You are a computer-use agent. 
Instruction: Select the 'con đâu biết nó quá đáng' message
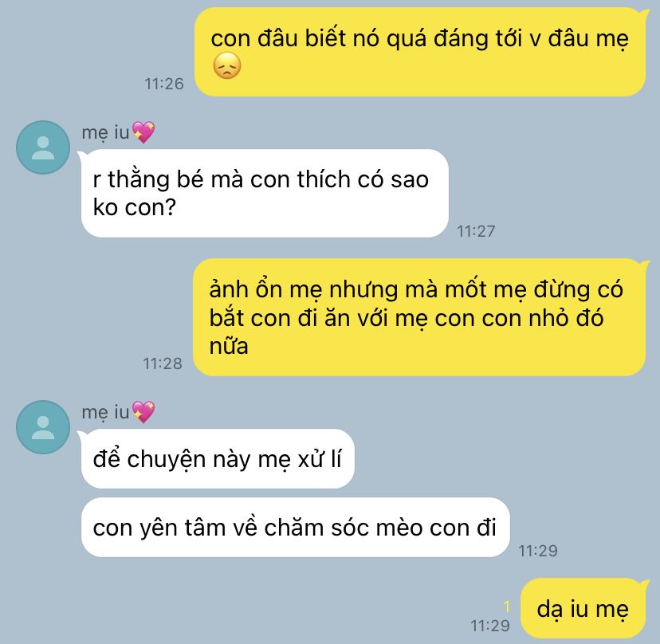(419, 52)
